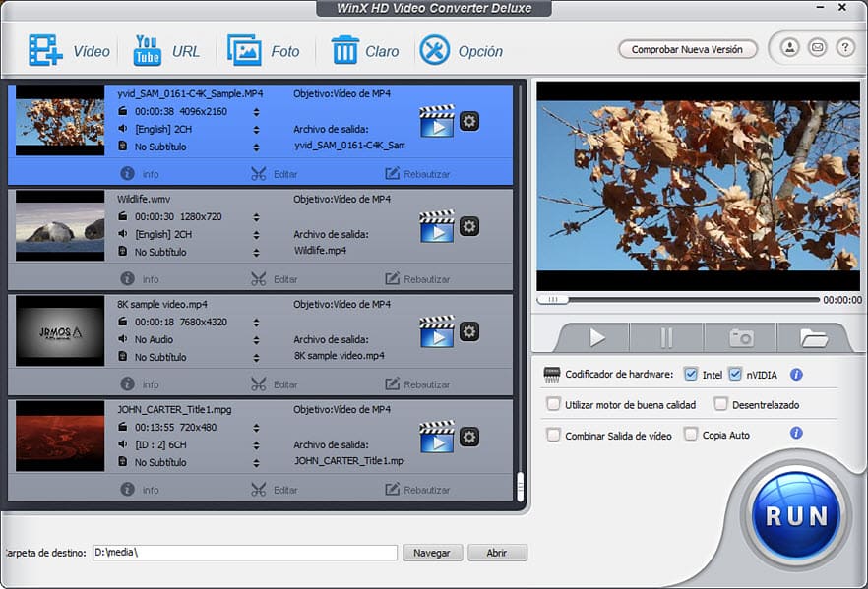The height and width of the screenshot is (589, 868).
Task: Add a video file with the Video icon
Action: click(x=45, y=51)
